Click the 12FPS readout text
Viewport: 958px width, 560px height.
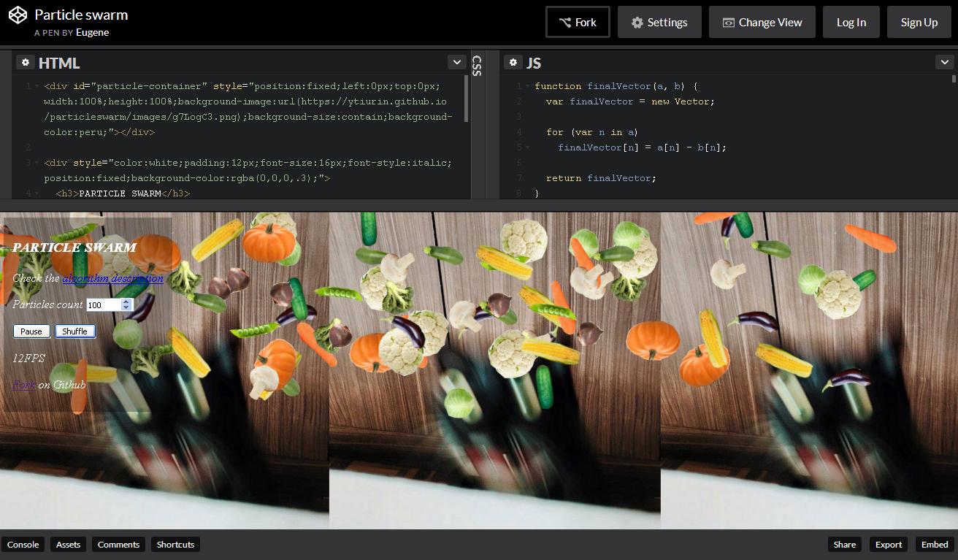[28, 358]
